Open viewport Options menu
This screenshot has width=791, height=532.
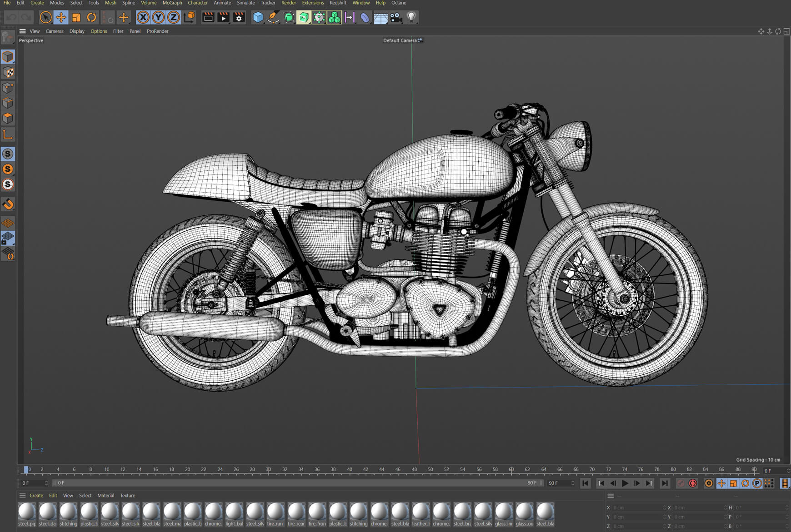click(99, 31)
